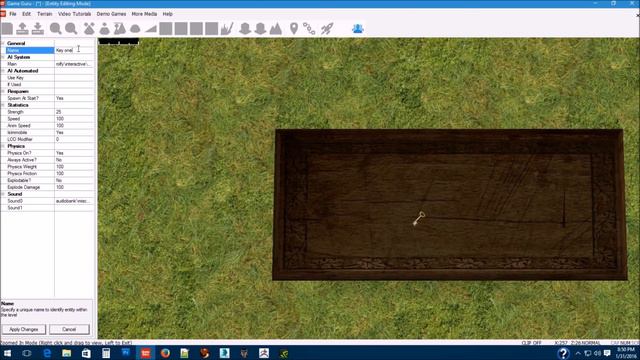Click the Main script value field
640x360 pixels.
pos(74,64)
